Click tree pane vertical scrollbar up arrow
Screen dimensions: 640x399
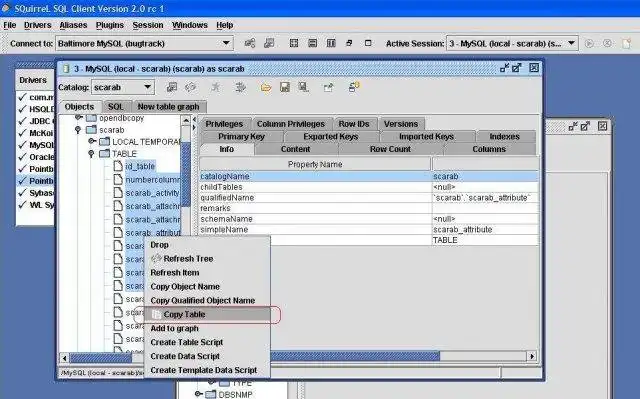click(186, 120)
